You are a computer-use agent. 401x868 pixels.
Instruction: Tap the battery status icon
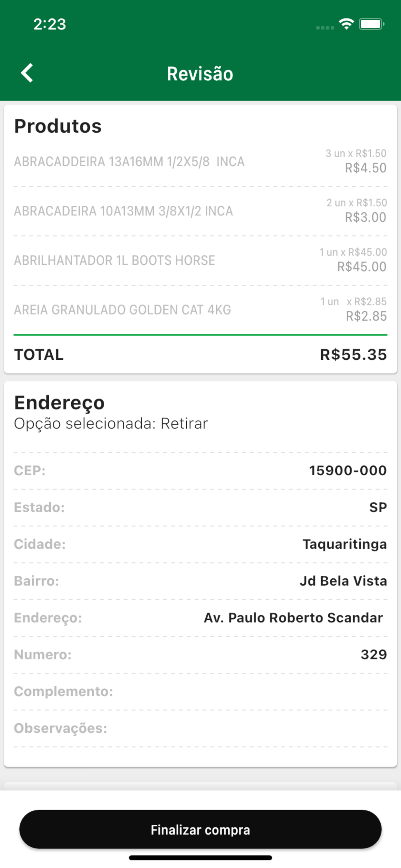372,24
